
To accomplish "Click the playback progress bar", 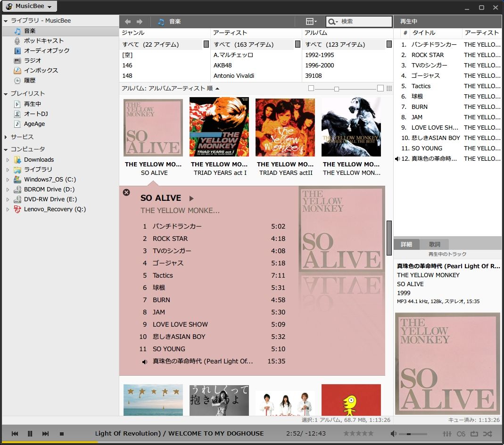I will [x=252, y=443].
